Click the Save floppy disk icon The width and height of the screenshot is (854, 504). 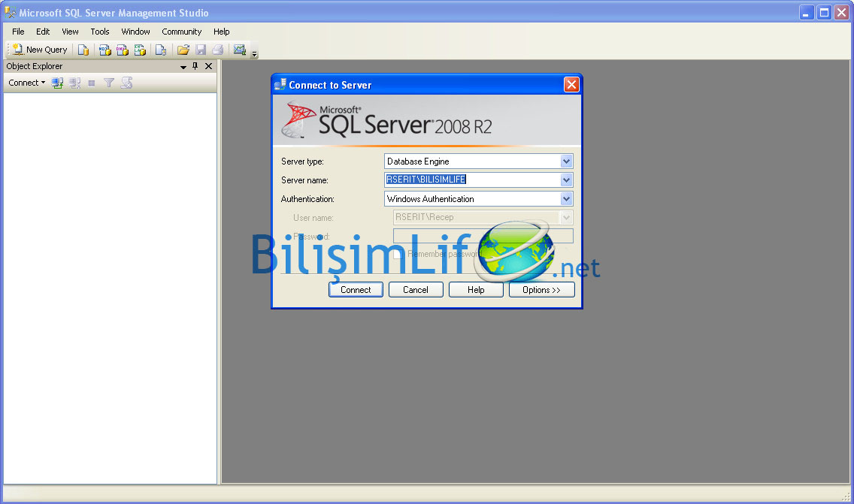point(201,50)
